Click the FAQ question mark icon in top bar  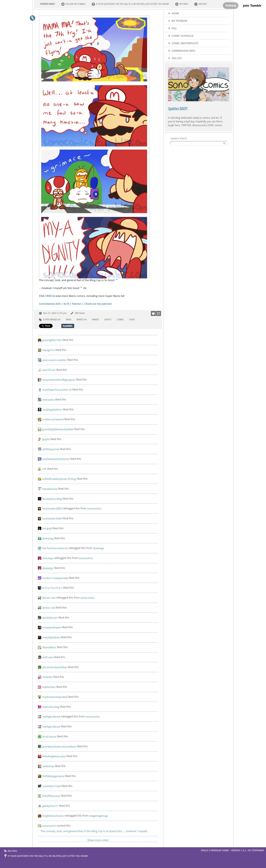tap(93, 4)
